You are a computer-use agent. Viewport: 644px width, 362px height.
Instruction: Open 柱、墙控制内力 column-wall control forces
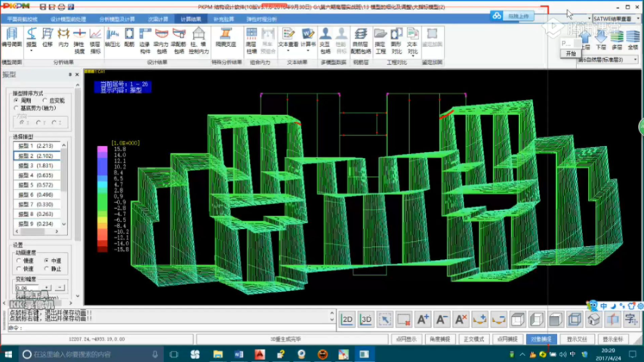click(199, 41)
